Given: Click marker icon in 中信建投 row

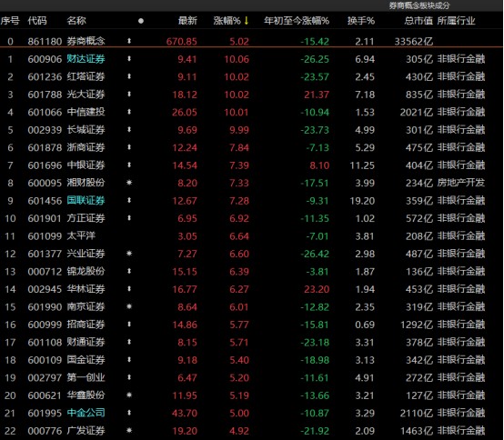Looking at the screenshot, I should [x=129, y=112].
